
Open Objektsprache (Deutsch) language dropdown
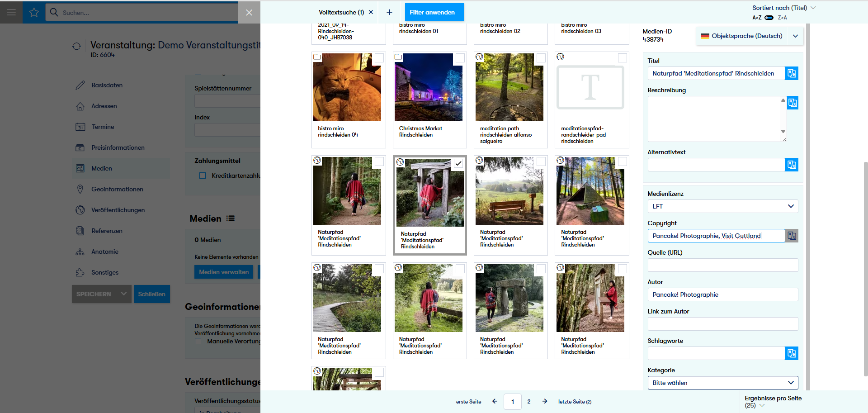[x=750, y=36]
